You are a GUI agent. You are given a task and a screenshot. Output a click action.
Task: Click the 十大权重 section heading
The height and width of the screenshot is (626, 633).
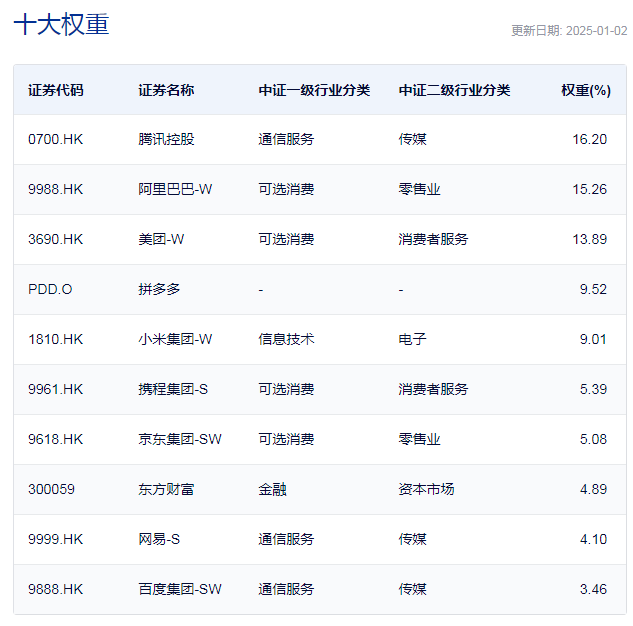coord(61,25)
